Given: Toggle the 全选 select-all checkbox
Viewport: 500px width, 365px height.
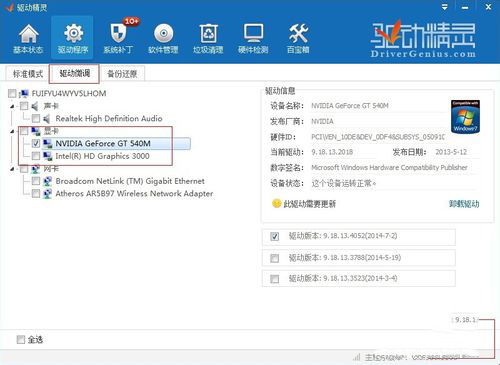Looking at the screenshot, I should 21,340.
